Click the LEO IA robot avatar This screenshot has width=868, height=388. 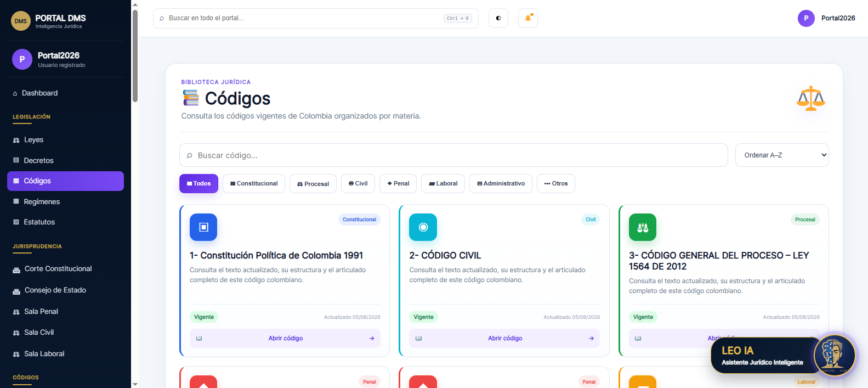coord(834,356)
